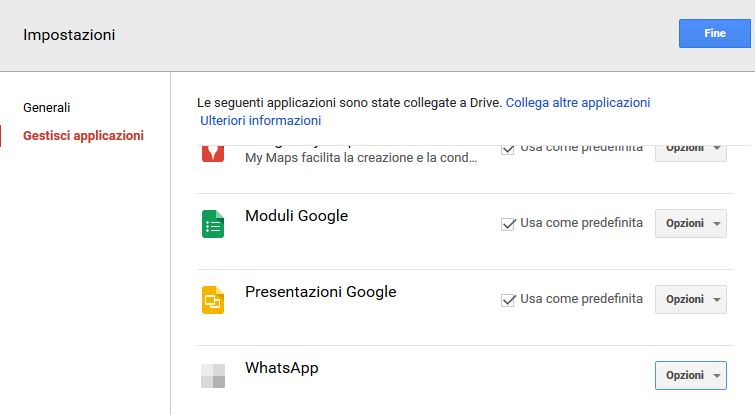Click the 'Moduli Google' app name
Screen dimensions: 755x415
coord(296,216)
